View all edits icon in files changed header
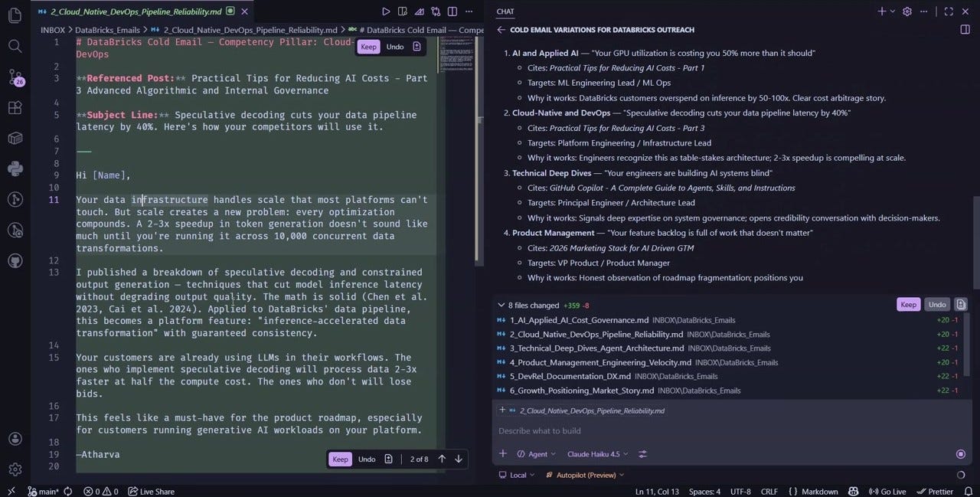 pos(961,304)
